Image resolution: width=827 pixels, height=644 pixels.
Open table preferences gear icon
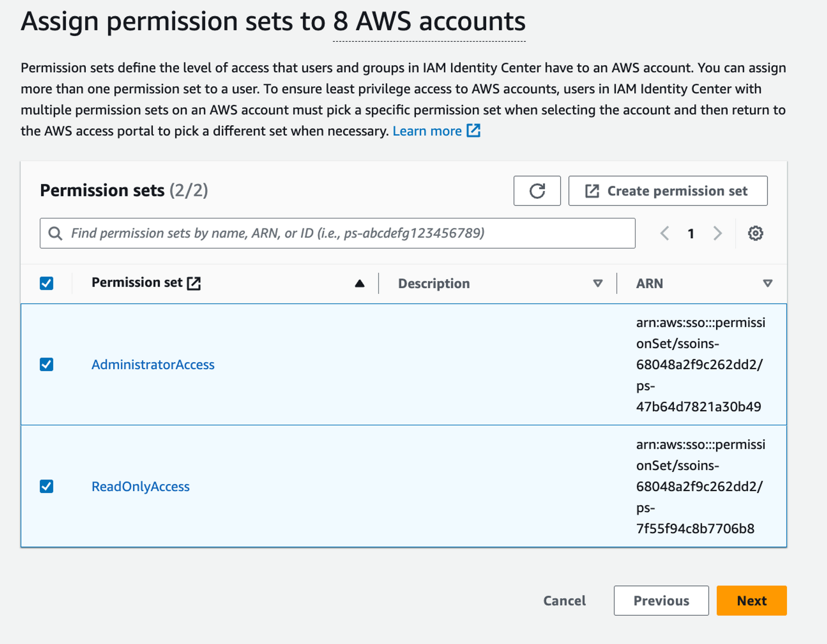[755, 233]
